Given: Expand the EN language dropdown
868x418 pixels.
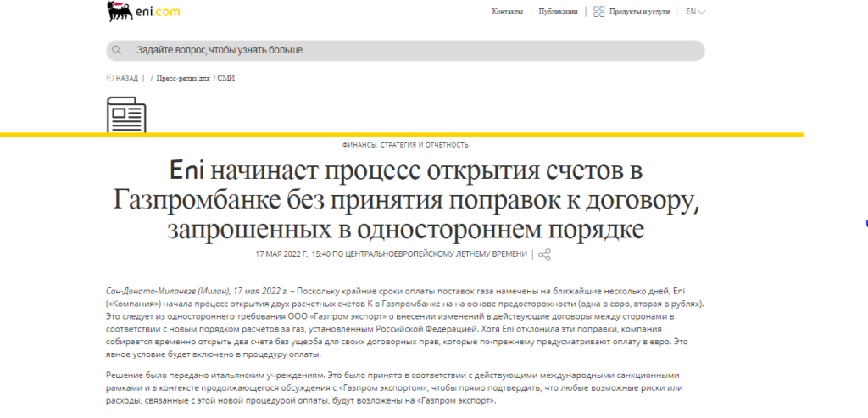Looking at the screenshot, I should 695,12.
